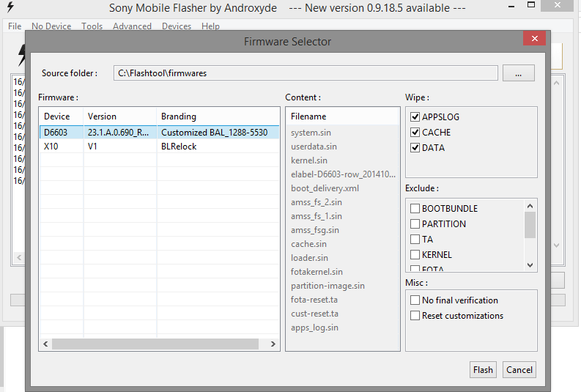Open the File menu
The width and height of the screenshot is (581, 392).
coord(15,26)
